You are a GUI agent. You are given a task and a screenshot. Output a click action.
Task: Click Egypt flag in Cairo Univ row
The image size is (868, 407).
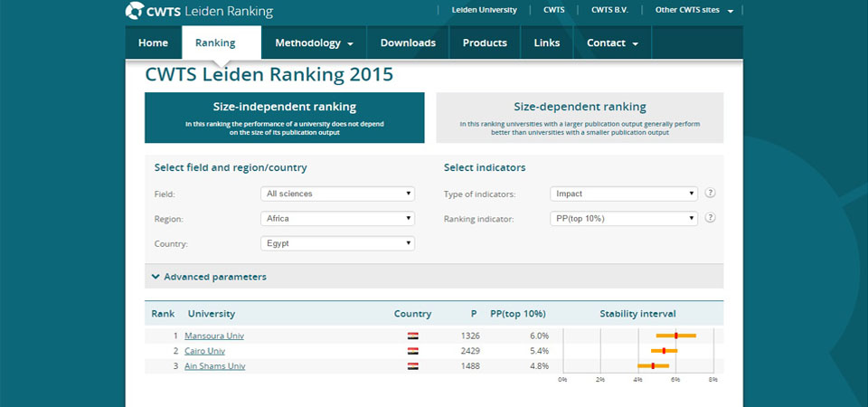tap(413, 351)
